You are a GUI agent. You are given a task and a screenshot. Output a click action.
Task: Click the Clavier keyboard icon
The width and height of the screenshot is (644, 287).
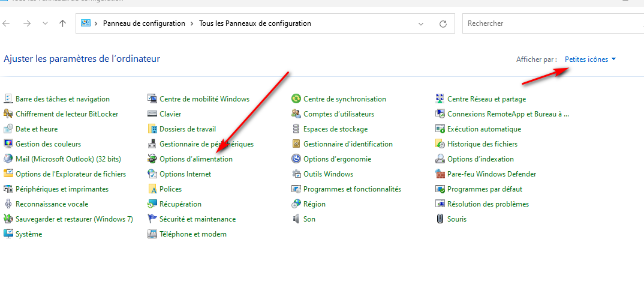coord(152,114)
